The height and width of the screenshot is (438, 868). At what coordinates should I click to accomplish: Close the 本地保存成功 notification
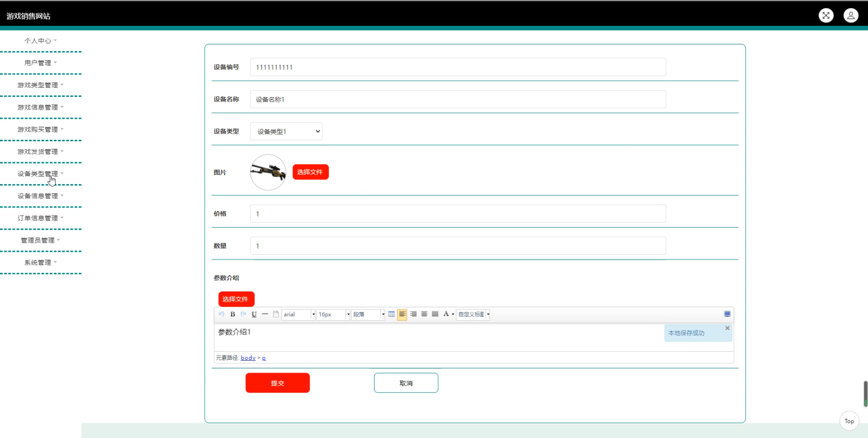click(727, 328)
